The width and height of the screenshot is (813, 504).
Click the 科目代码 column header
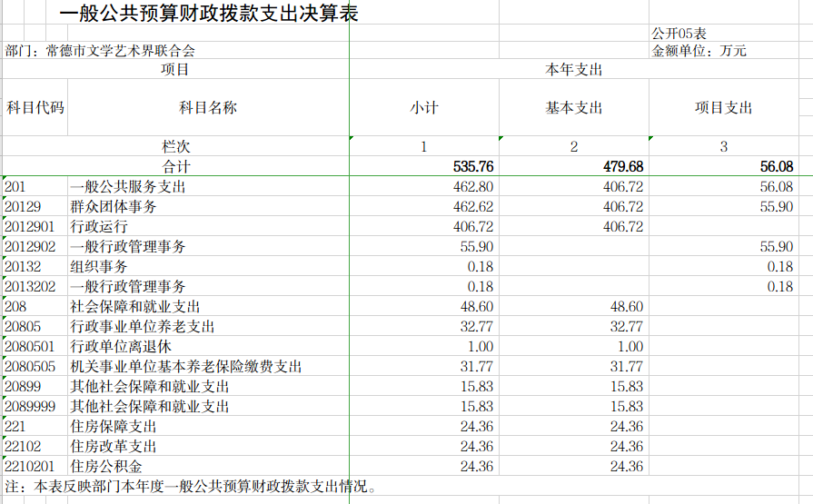pos(35,107)
